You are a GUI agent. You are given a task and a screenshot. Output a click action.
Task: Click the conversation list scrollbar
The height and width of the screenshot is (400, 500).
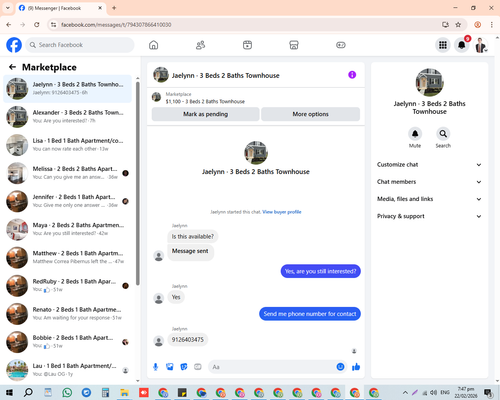(138, 183)
